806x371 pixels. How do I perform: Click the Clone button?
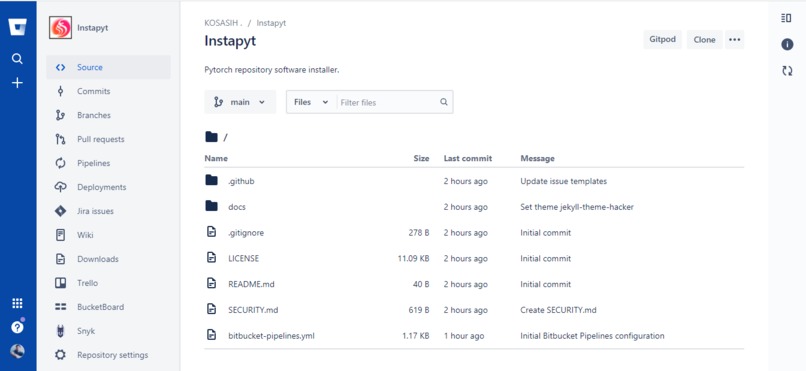click(x=704, y=40)
